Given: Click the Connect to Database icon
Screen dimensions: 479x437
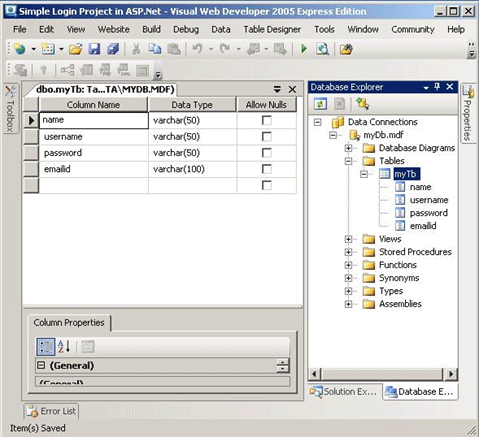Looking at the screenshot, I should tap(362, 104).
